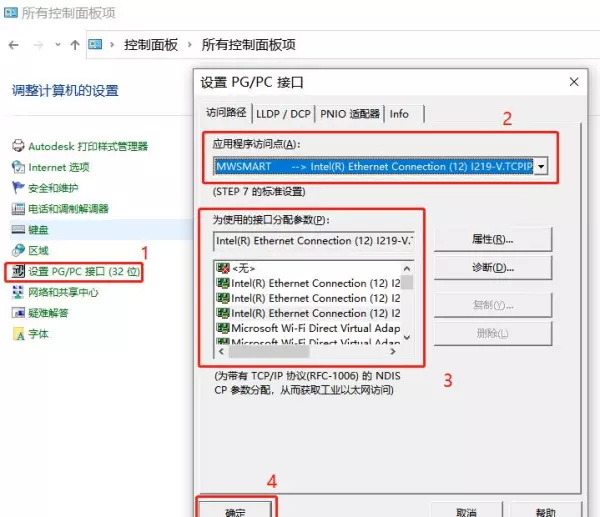The image size is (600, 517).
Task: Click the vertical scrollbar thumb in interface list
Action: (407, 282)
